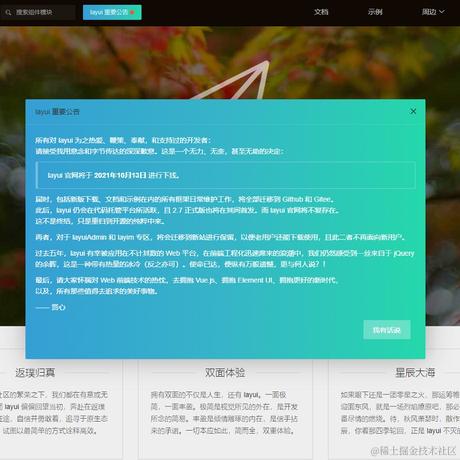This screenshot has height=460, width=460.
Task: Click the 返璞归真 heading
Action: click(x=35, y=372)
